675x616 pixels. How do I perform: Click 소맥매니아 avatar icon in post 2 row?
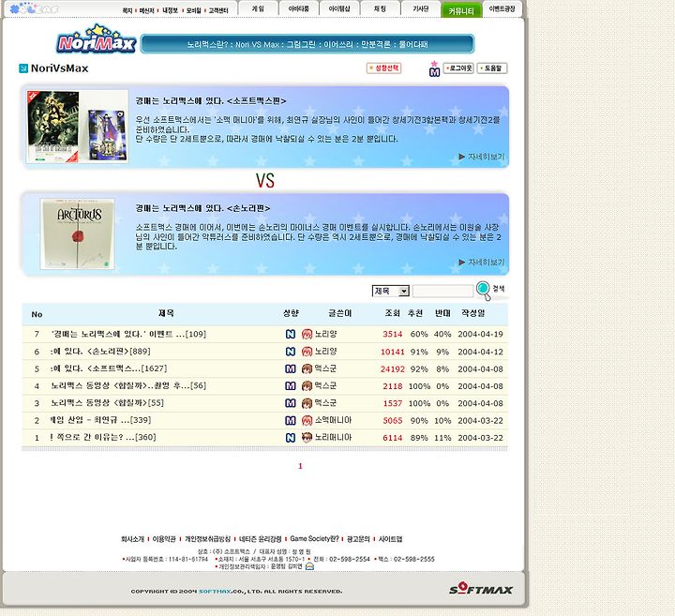pyautogui.click(x=307, y=420)
